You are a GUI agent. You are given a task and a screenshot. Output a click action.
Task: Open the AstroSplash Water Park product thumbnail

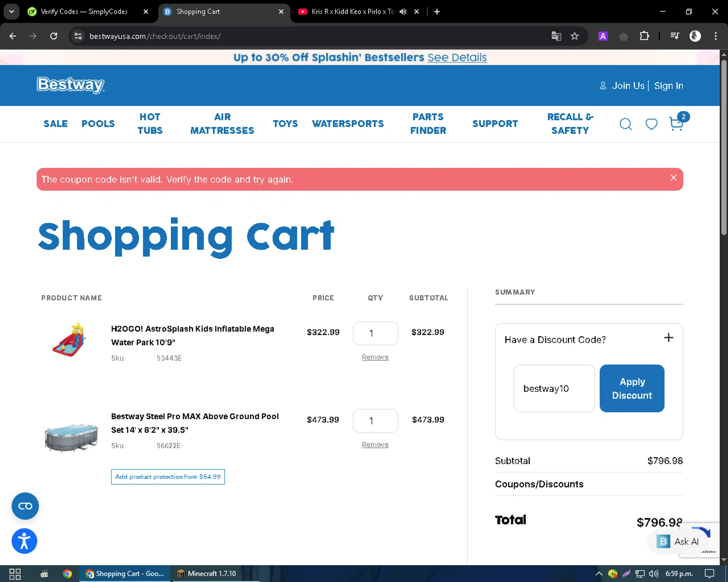point(70,340)
